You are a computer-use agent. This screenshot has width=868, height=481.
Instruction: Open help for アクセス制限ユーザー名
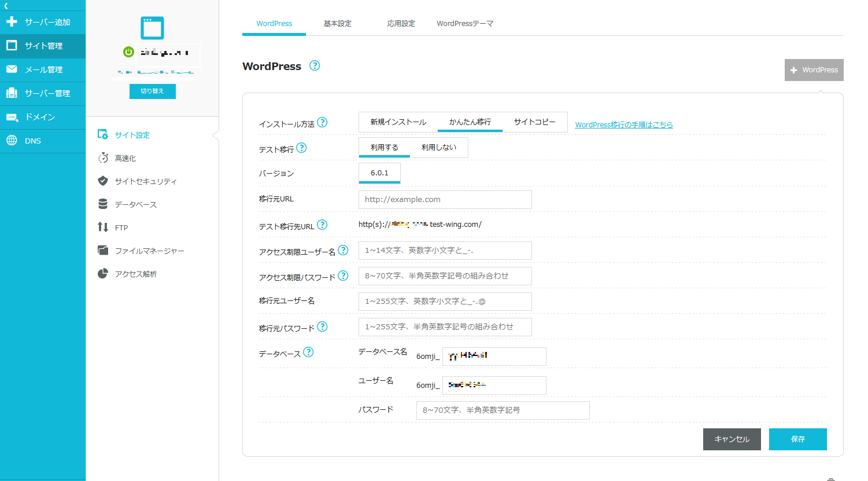coord(343,250)
